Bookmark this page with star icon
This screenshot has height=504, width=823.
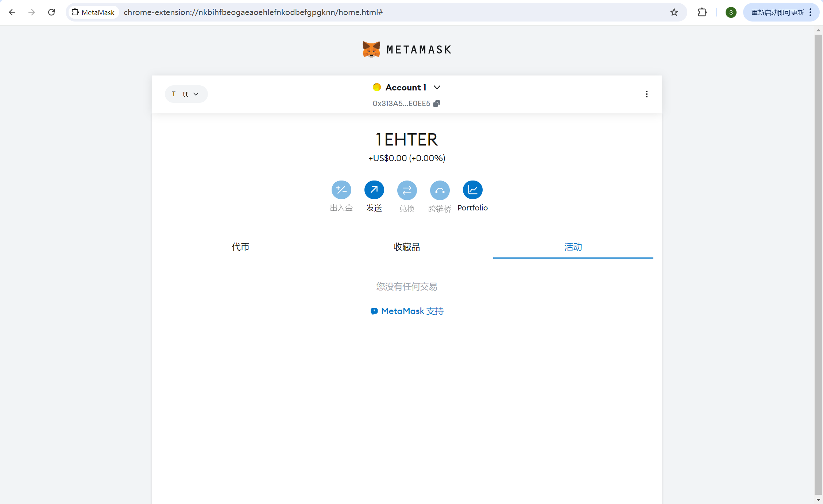coord(674,12)
